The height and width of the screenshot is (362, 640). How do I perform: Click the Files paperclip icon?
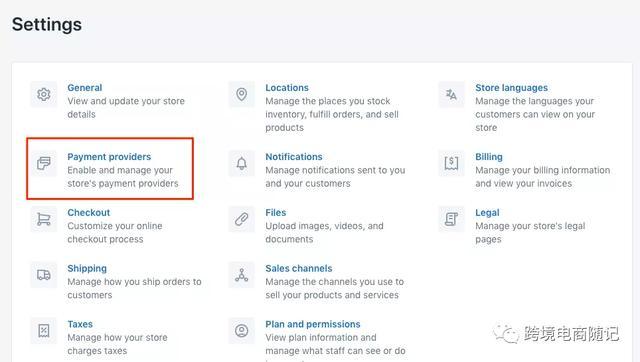[x=242, y=219]
